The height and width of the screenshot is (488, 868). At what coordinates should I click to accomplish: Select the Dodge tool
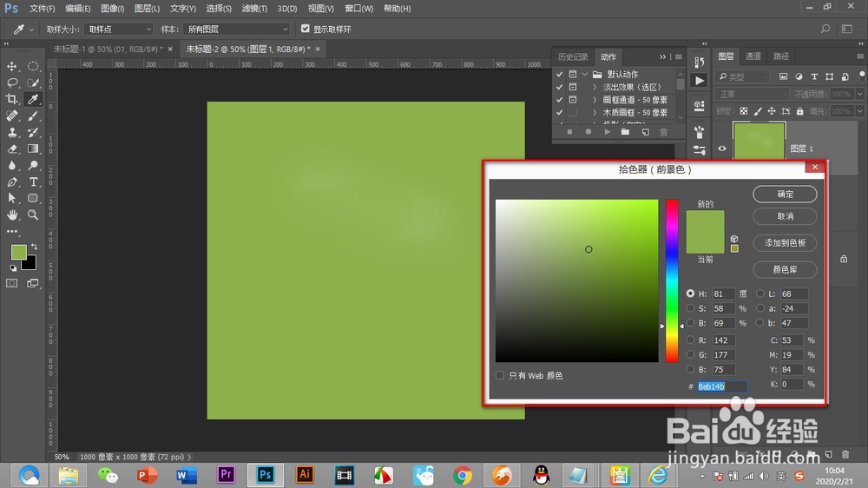(33, 166)
